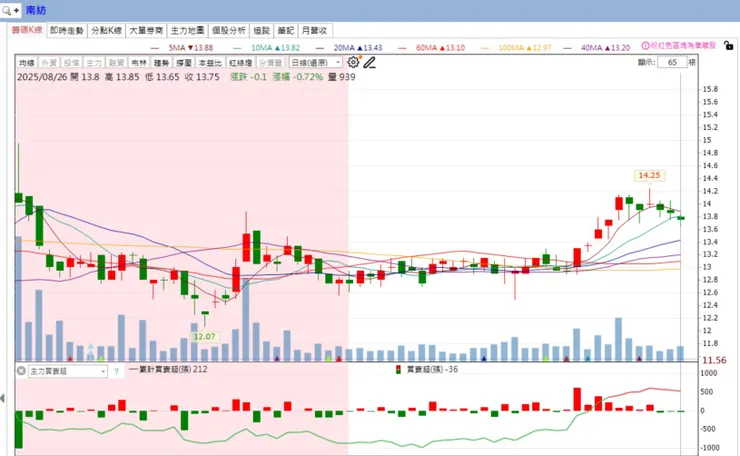Click the 累計買賣超(張) 212 legend
The width and height of the screenshot is (740, 456).
point(168,369)
